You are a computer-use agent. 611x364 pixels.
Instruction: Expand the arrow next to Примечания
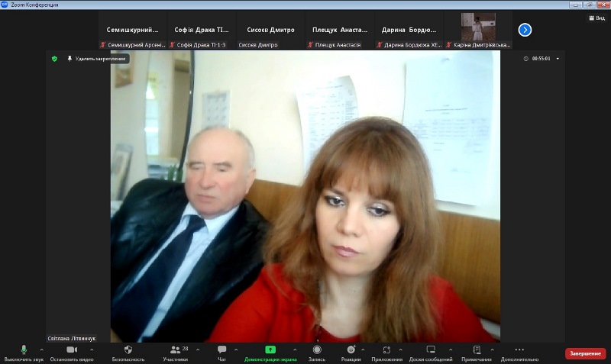click(x=492, y=350)
